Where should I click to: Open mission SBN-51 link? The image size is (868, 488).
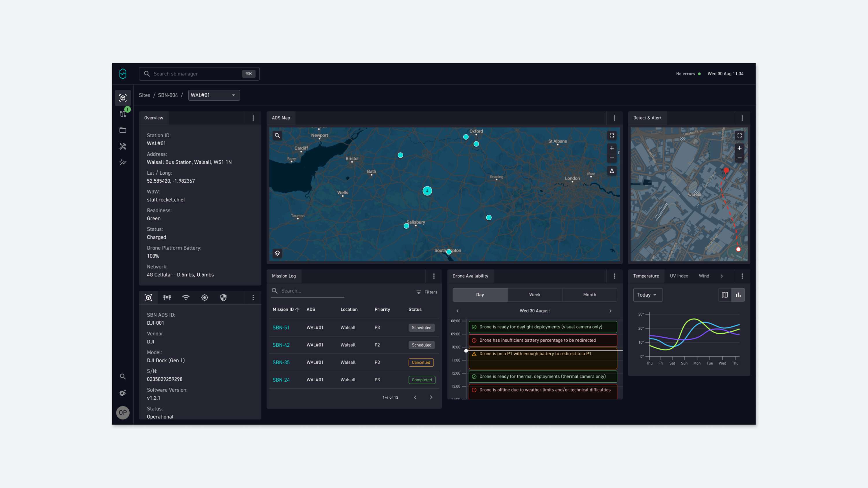pyautogui.click(x=281, y=328)
